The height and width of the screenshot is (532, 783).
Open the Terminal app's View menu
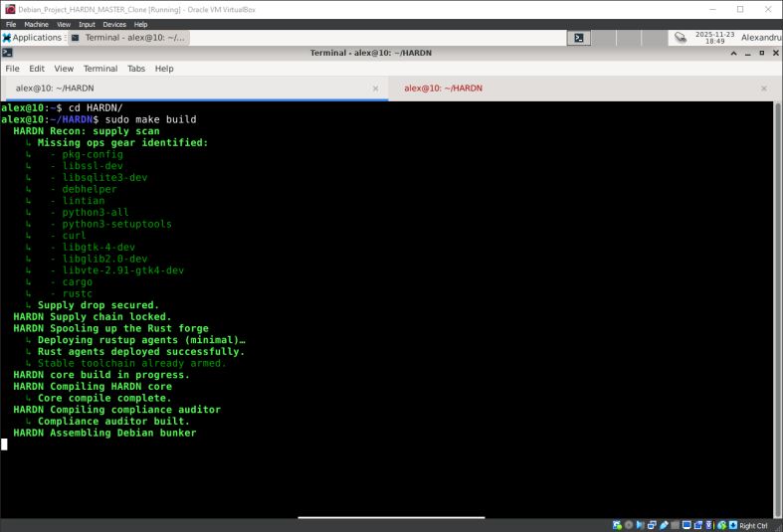coord(64,69)
